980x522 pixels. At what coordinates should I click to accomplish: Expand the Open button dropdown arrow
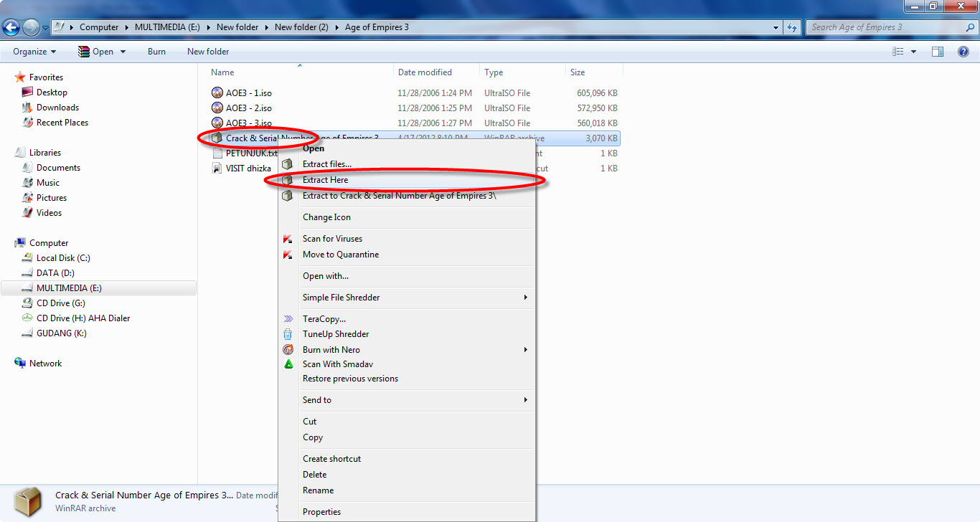click(x=123, y=52)
